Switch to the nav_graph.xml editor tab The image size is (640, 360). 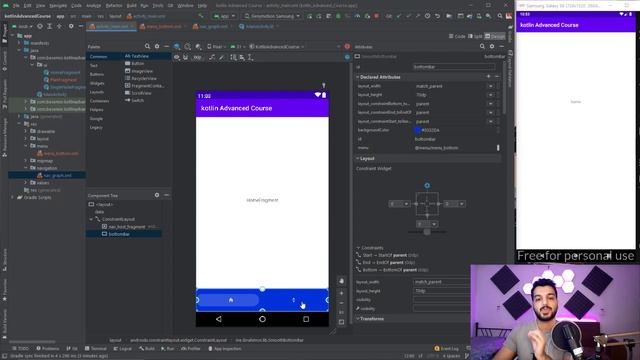(213, 26)
